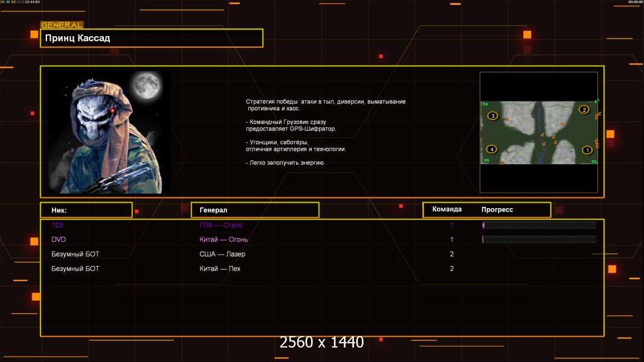Click the masked general's glowing red eye
Viewport: 644px width, 362px height.
pyautogui.click(x=112, y=110)
